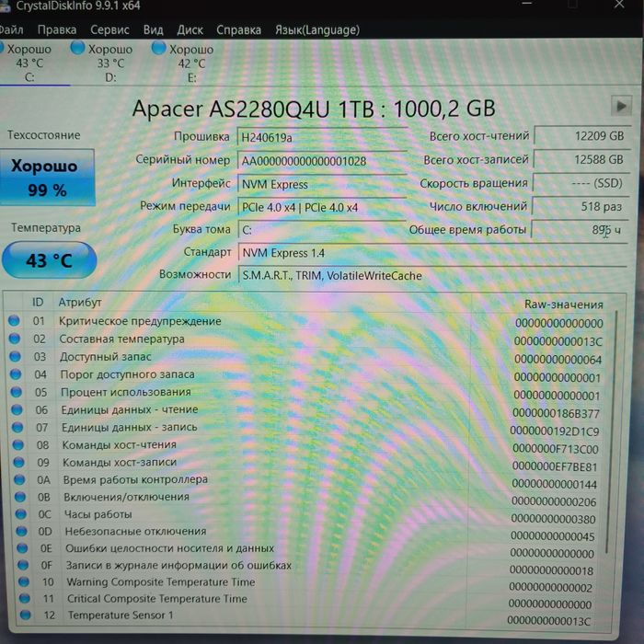Image resolution: width=644 pixels, height=644 pixels.
Task: Click status orb for attribute 04
Action: point(16,374)
